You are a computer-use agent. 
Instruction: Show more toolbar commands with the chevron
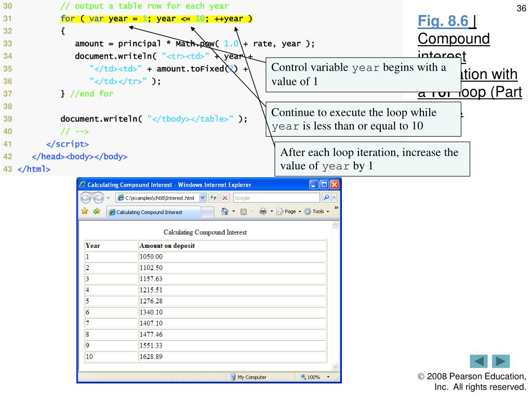pyautogui.click(x=336, y=208)
